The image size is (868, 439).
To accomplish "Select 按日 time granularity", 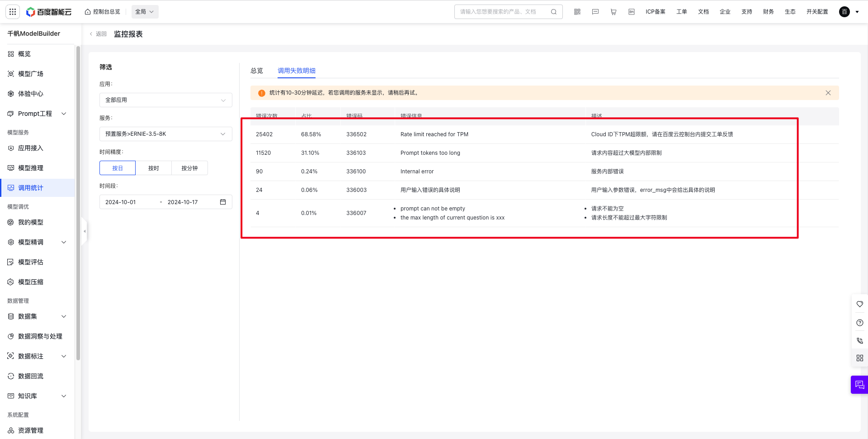I will pos(118,168).
